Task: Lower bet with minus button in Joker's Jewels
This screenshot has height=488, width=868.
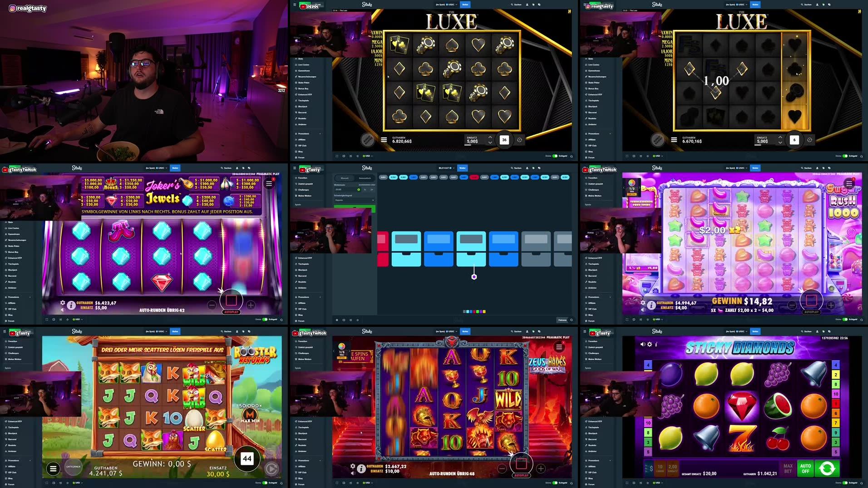Action: [x=212, y=305]
